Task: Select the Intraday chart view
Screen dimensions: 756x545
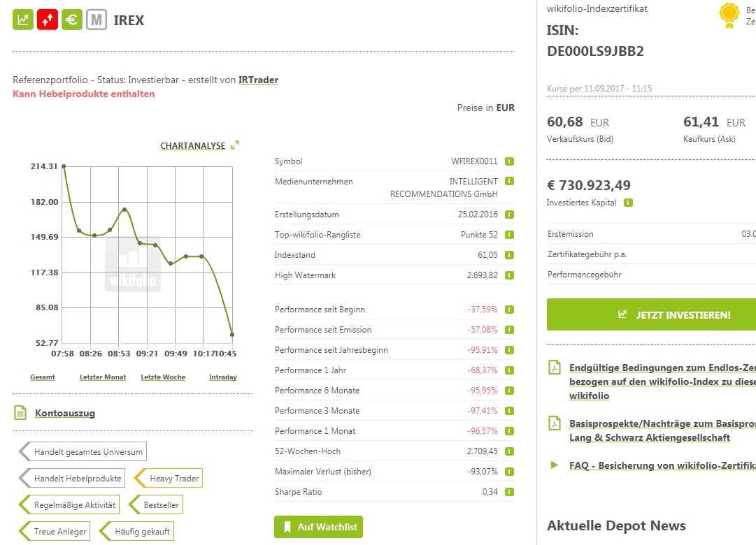Action: click(x=222, y=377)
